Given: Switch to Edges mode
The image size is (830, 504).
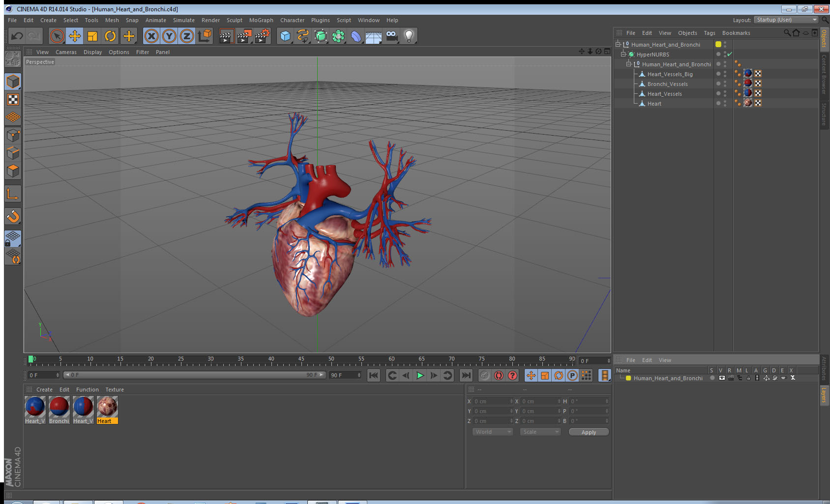Looking at the screenshot, I should pos(13,153).
